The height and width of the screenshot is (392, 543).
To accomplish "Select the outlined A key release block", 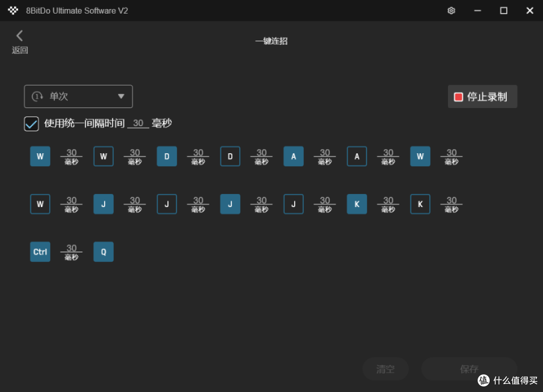I will point(357,156).
